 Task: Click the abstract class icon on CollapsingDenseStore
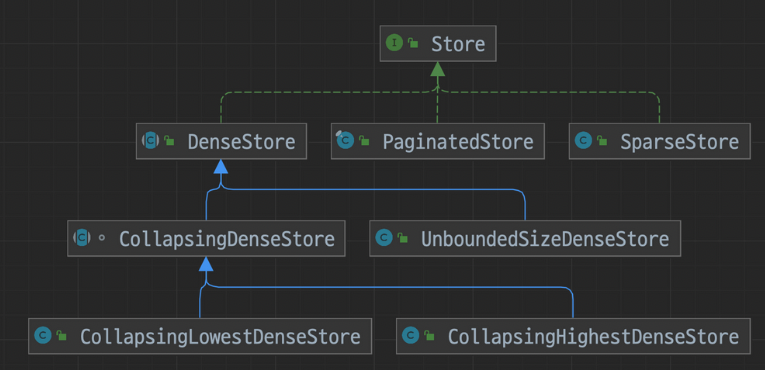[81, 238]
